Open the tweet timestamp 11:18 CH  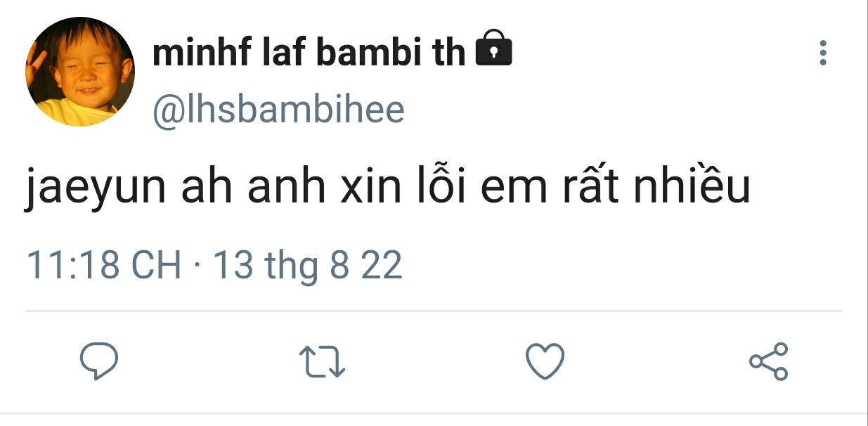104,266
